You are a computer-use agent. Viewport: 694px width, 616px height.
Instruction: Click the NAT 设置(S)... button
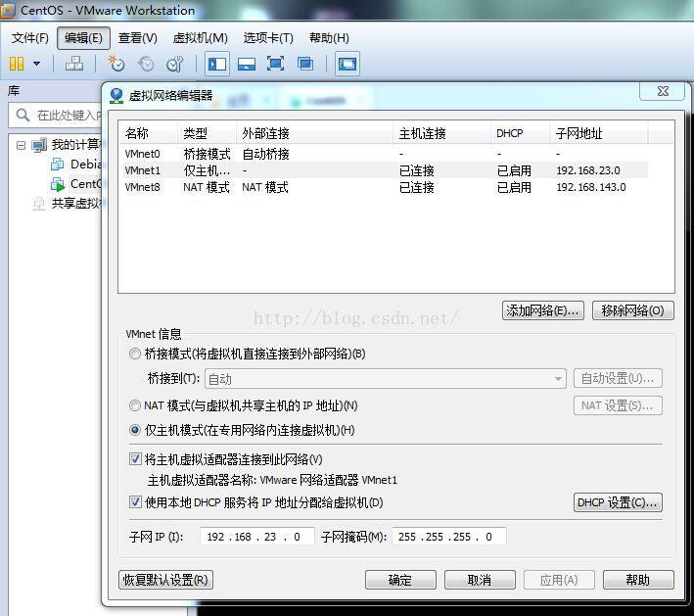[618, 405]
